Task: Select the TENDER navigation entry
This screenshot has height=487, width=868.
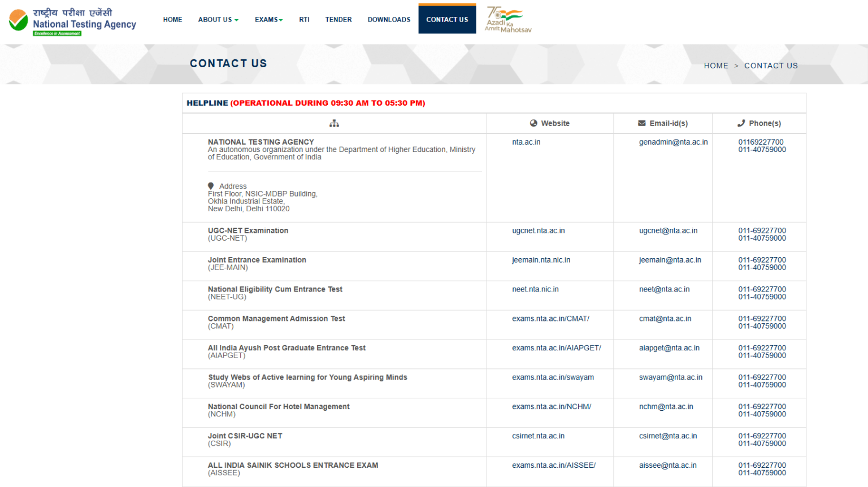Action: click(338, 19)
